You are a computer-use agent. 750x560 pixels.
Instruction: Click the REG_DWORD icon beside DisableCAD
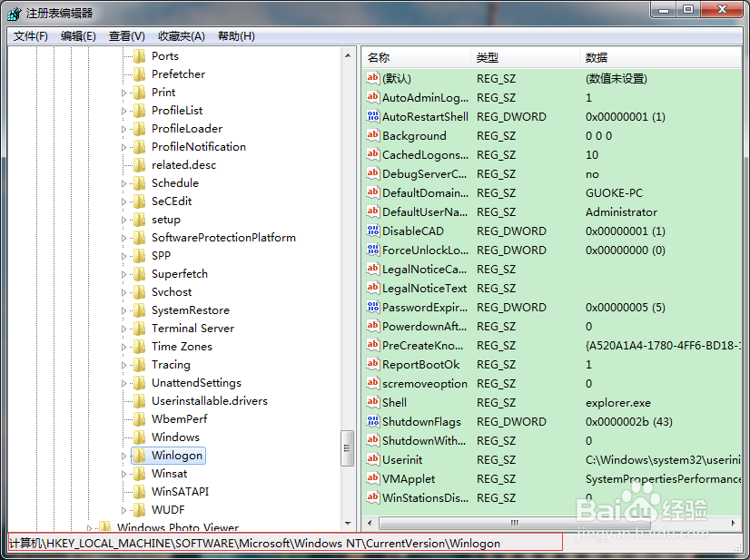click(x=372, y=231)
